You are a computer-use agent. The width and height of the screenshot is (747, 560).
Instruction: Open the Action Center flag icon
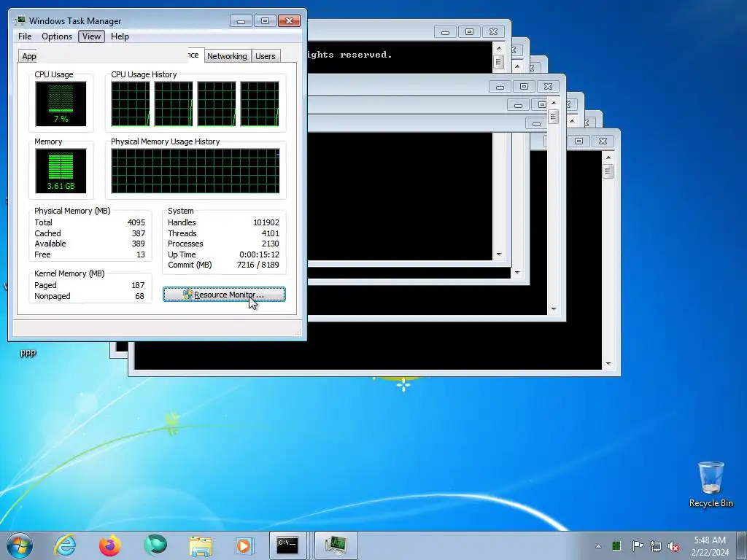pos(637,545)
